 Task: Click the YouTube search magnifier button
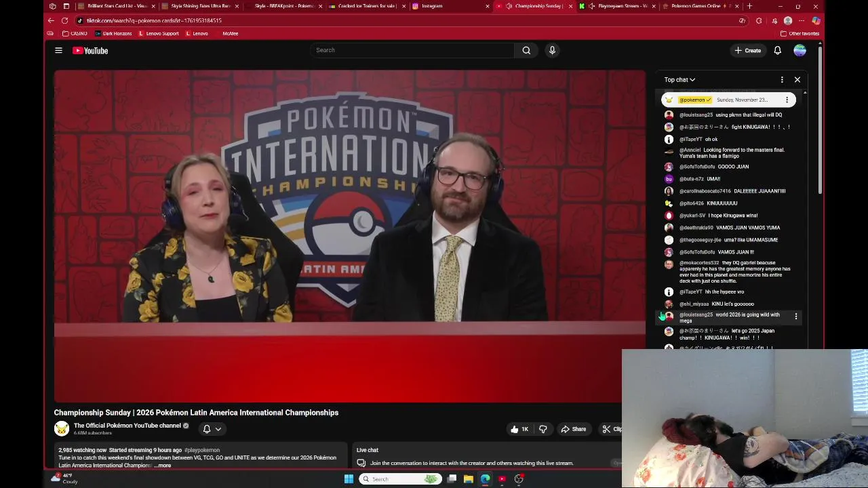[x=526, y=50]
